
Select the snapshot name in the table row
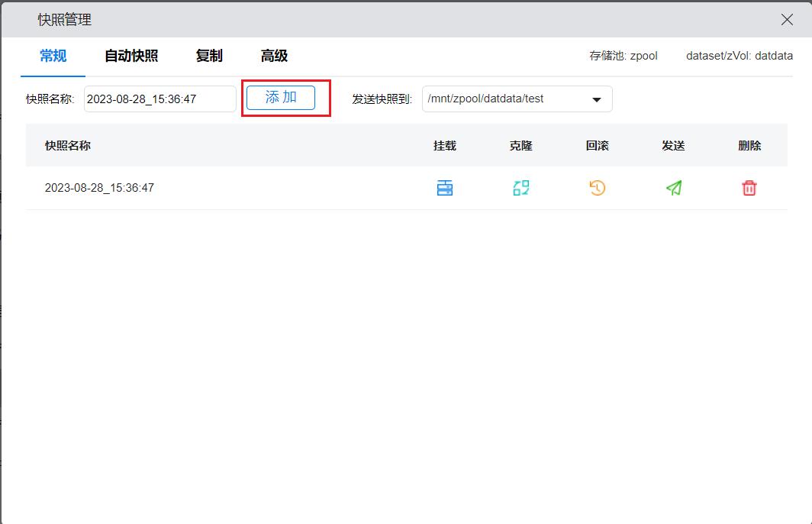pos(99,188)
